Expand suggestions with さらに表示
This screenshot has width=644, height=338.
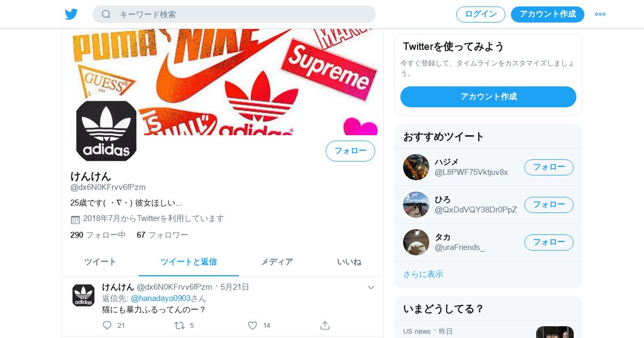pos(423,274)
